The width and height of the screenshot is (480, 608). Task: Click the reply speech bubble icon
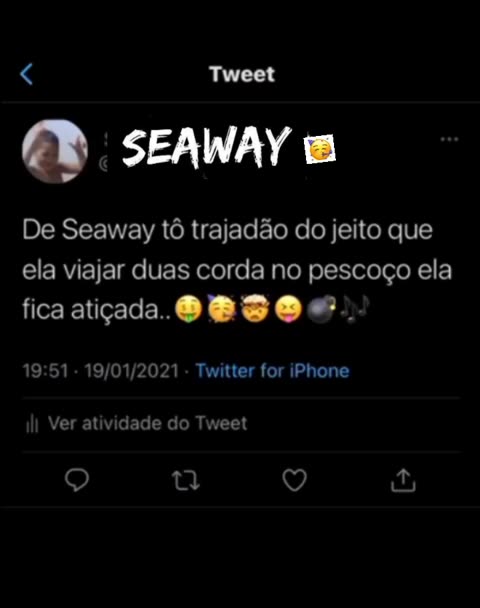(x=77, y=480)
